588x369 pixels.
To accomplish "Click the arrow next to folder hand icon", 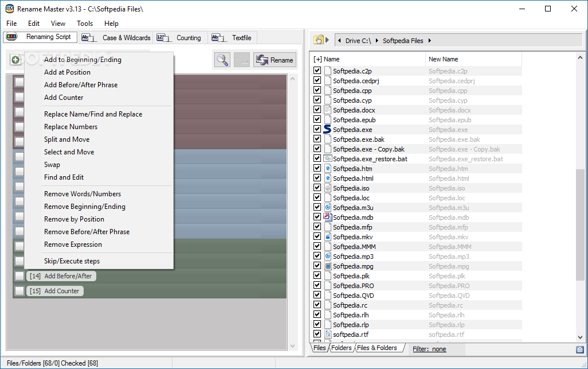I will click(327, 40).
